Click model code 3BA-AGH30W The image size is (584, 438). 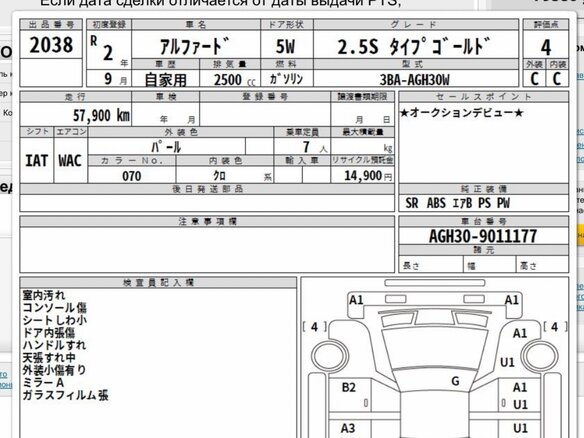[415, 80]
